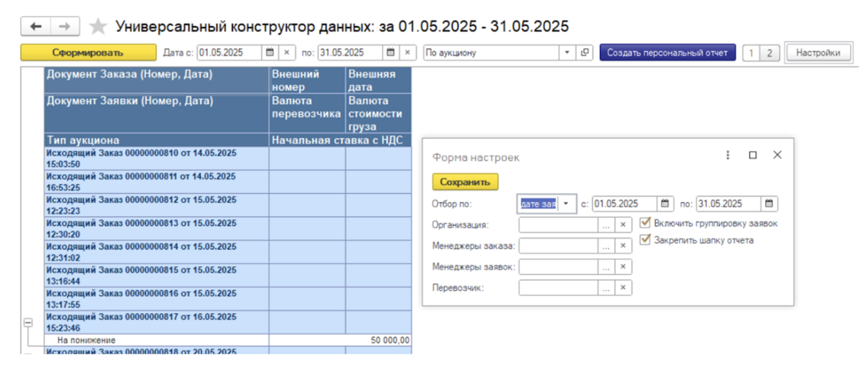Clear the 'Менеджеры заказа' field
This screenshot has height=378, width=868.
click(623, 246)
